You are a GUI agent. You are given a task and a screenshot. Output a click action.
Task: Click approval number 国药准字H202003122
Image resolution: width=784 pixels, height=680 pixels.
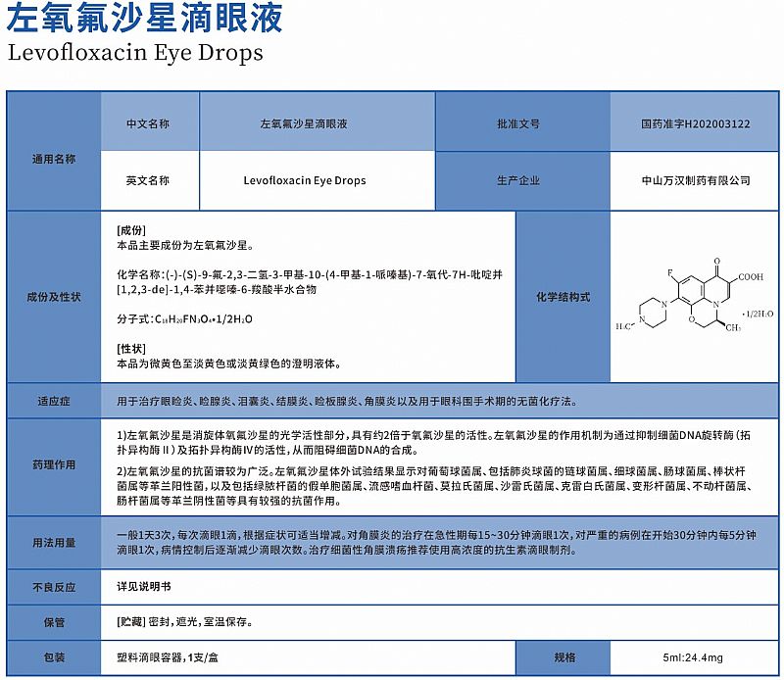[695, 124]
